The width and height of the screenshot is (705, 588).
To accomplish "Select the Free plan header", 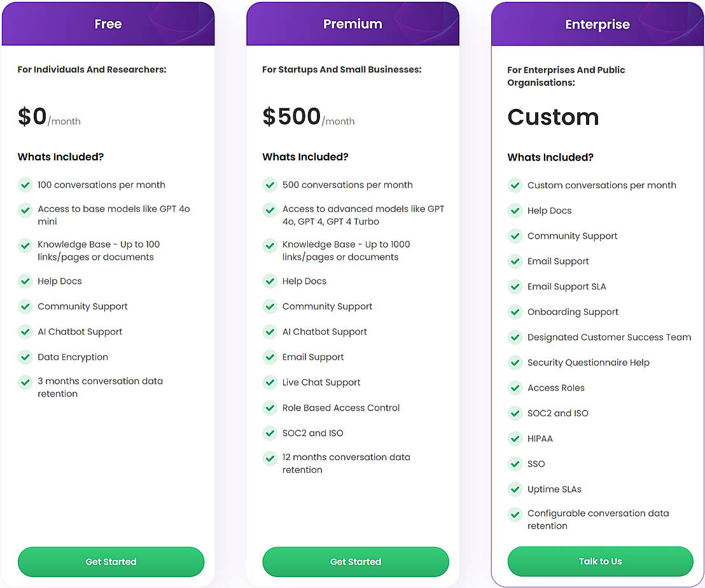I will [x=108, y=24].
